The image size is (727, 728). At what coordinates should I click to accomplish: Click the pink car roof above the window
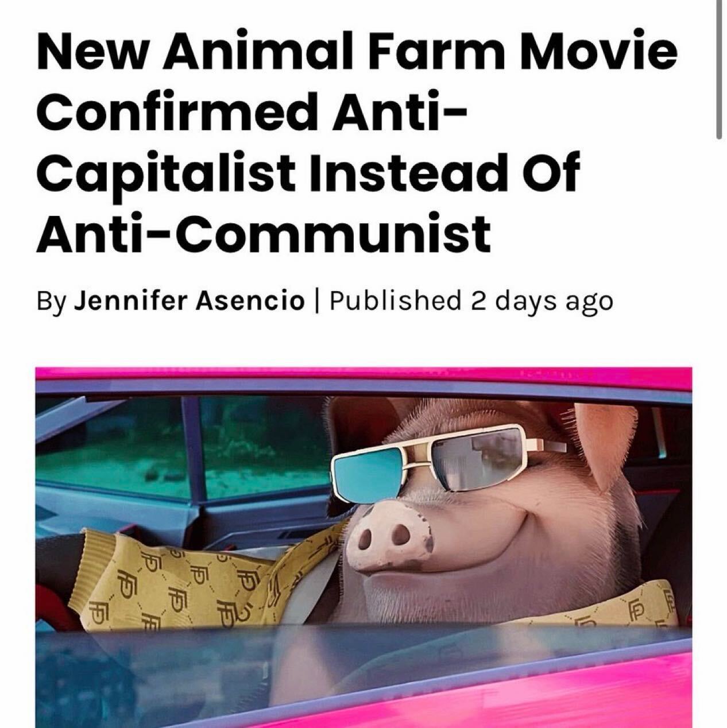363,380
